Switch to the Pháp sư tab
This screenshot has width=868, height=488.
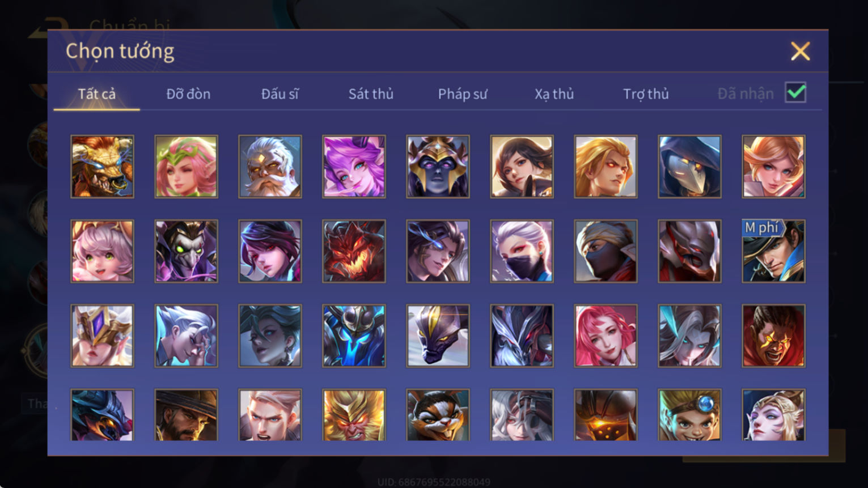click(463, 94)
